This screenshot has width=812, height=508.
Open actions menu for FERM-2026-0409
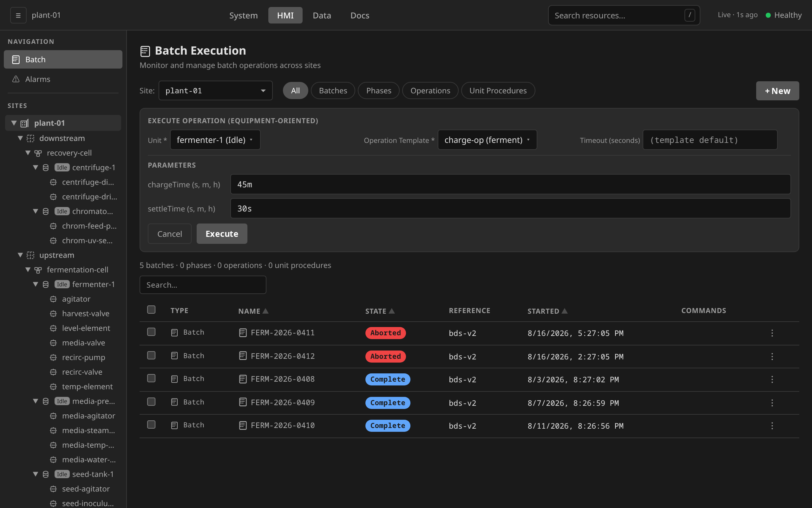[772, 403]
